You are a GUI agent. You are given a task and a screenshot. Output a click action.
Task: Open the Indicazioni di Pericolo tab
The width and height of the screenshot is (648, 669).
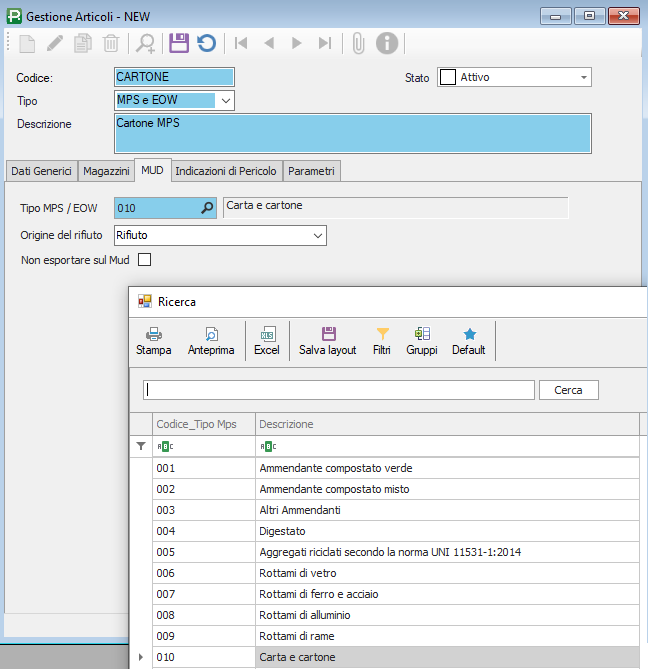(226, 171)
